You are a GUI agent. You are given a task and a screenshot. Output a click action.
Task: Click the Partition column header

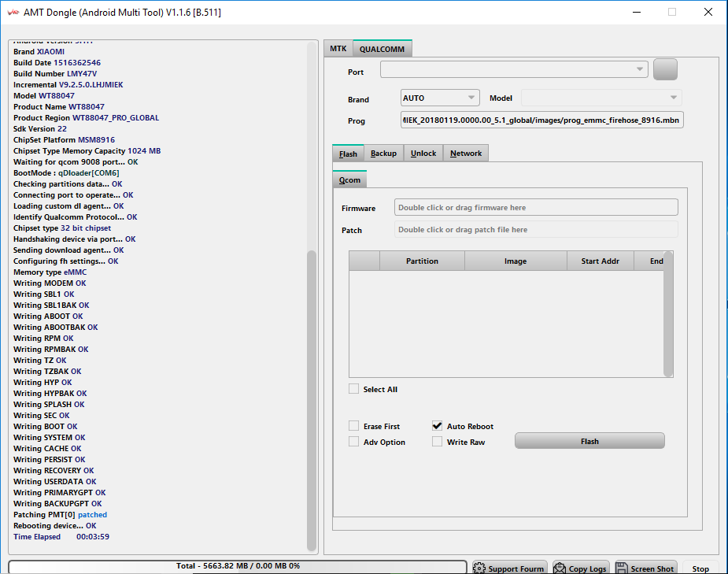(422, 261)
